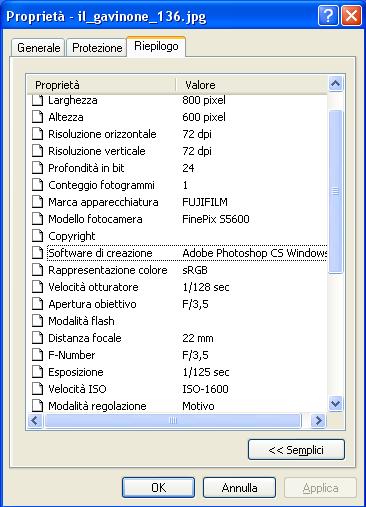The width and height of the screenshot is (366, 507).
Task: Switch to the Generale tab
Action: click(38, 48)
